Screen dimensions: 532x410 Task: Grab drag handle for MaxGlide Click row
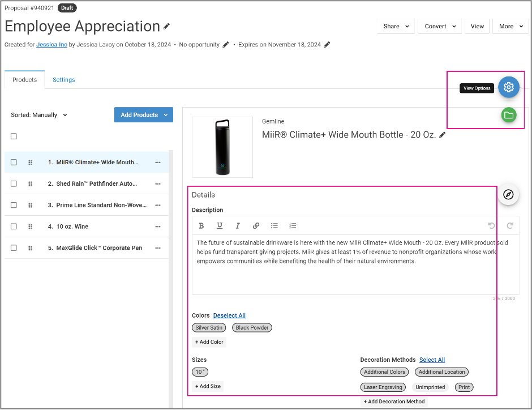(30, 248)
